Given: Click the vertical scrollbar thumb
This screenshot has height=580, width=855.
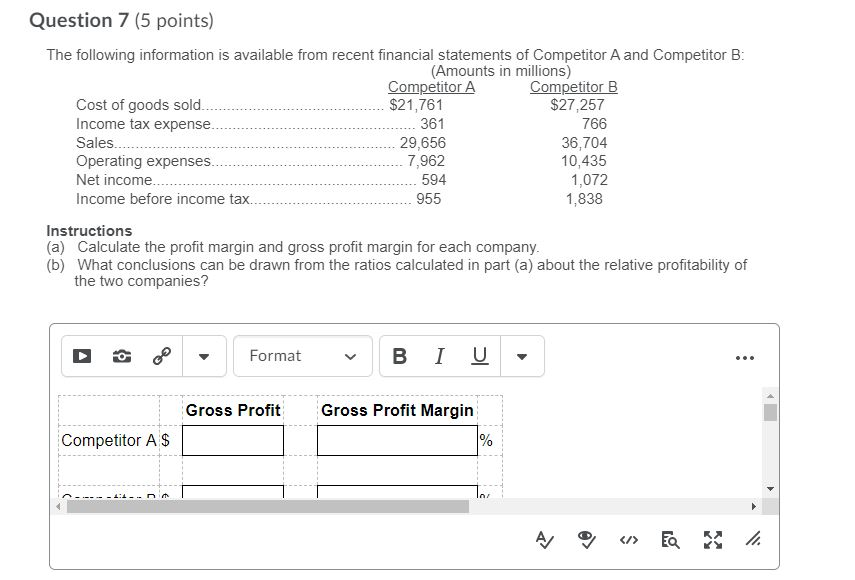Looking at the screenshot, I should click(770, 413).
